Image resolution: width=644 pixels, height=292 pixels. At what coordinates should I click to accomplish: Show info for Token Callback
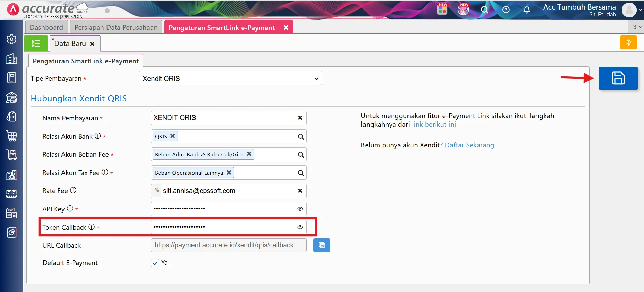click(91, 227)
